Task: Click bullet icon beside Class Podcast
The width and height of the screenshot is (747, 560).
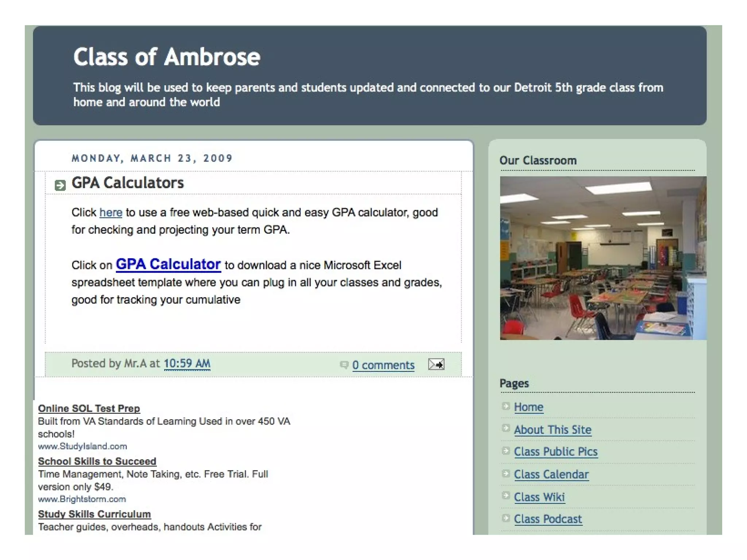Action: click(x=506, y=518)
